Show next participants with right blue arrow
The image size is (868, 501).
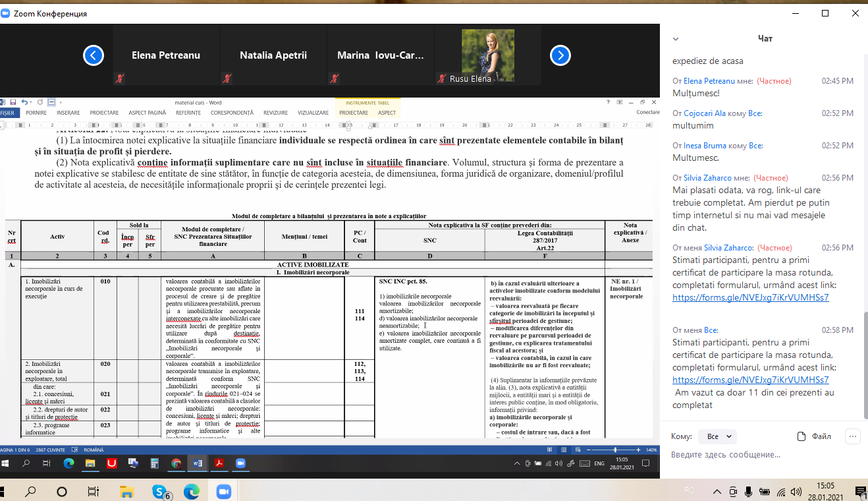point(560,55)
